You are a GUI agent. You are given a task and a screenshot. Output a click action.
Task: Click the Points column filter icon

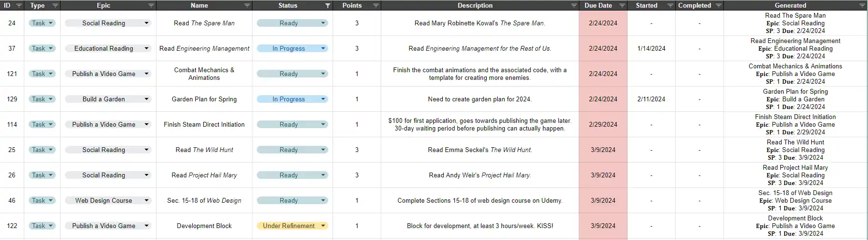pos(376,6)
